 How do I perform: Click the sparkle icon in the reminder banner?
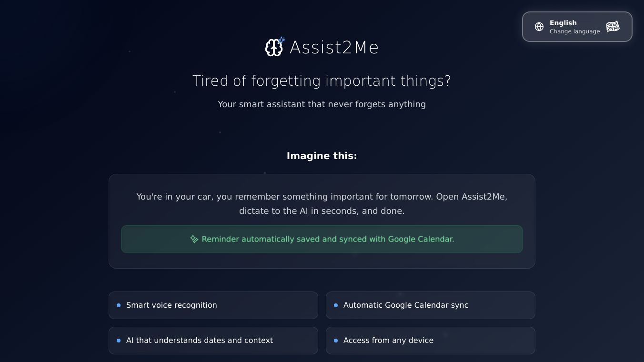(194, 239)
